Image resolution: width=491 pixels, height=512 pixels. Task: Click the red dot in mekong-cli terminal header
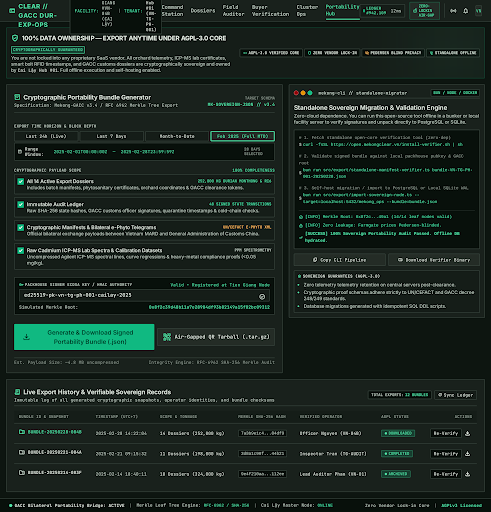(x=296, y=93)
